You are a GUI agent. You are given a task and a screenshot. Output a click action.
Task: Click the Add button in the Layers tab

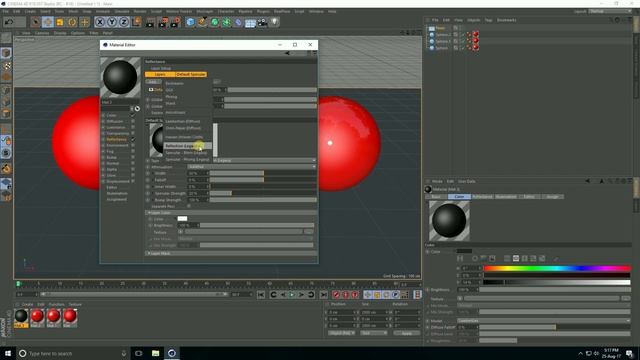pos(153,82)
